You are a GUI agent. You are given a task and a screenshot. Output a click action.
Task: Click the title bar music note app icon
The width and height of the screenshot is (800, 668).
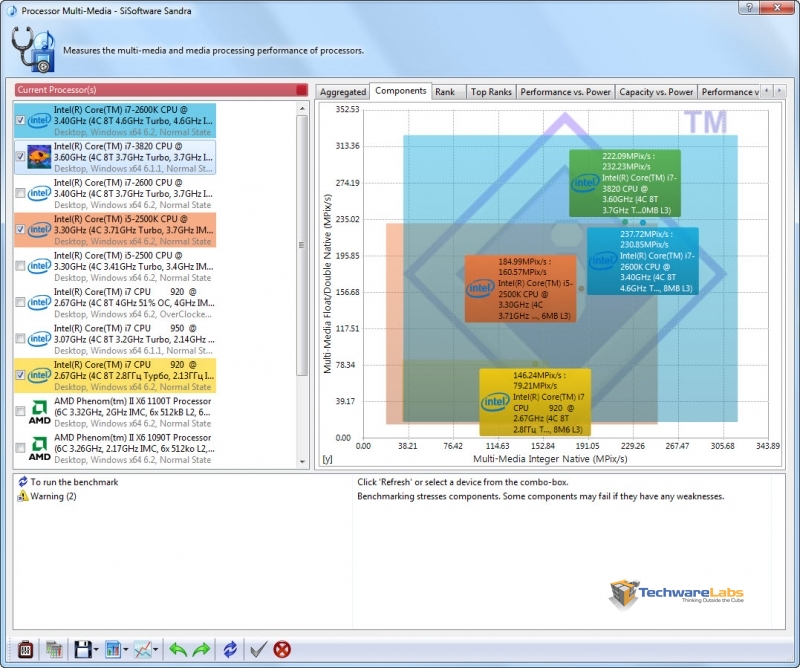tap(11, 10)
